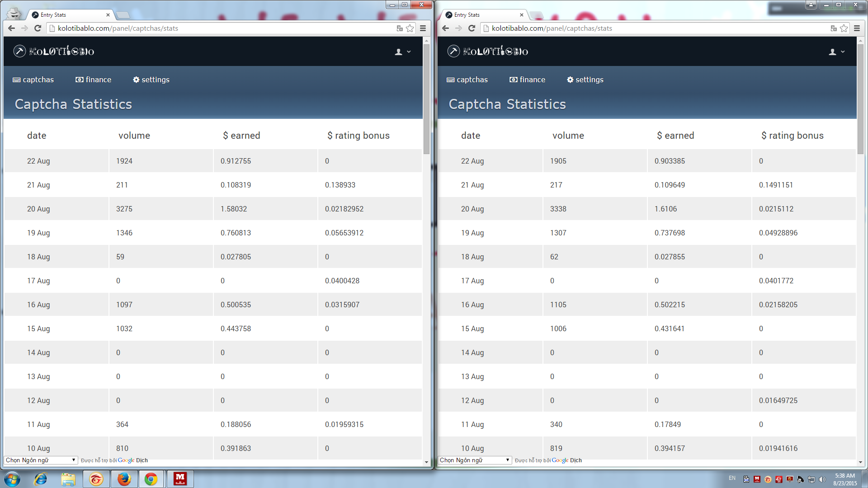
Task: Open the settings menu in right window
Action: (x=585, y=80)
